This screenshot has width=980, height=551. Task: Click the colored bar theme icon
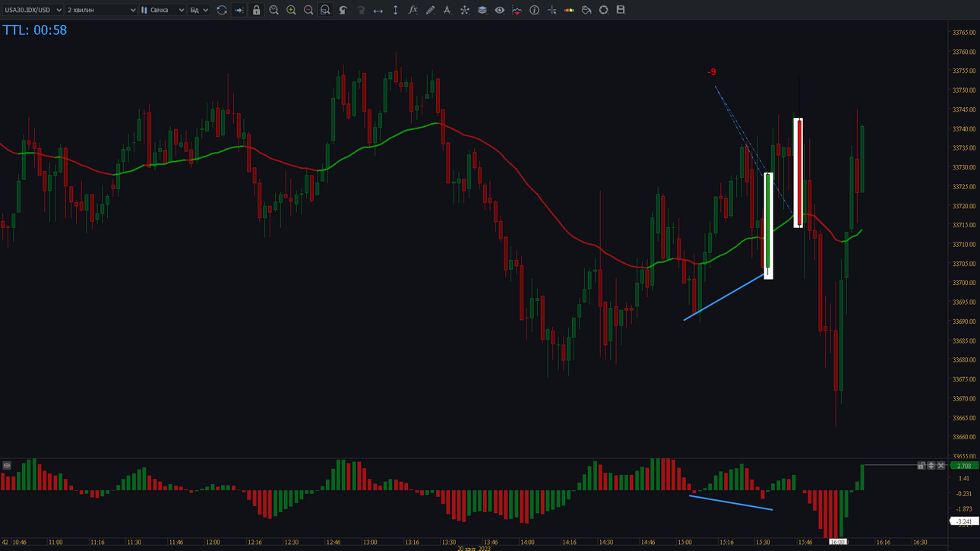569,10
